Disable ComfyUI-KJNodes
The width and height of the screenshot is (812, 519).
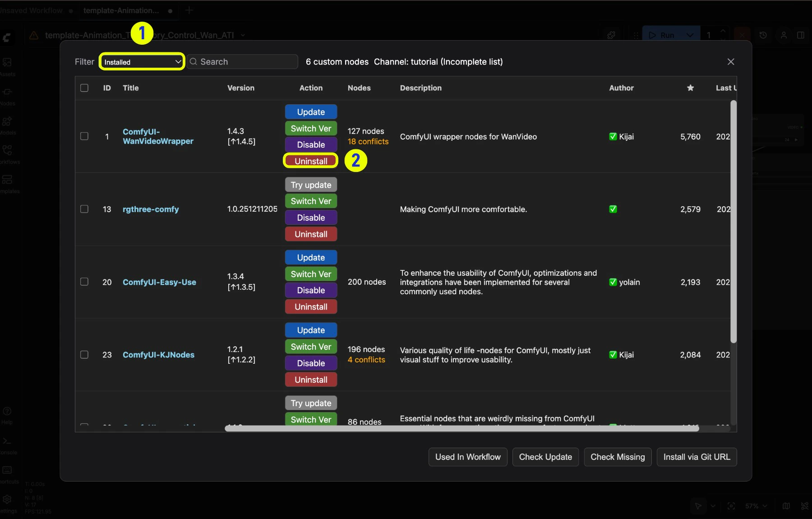(311, 363)
